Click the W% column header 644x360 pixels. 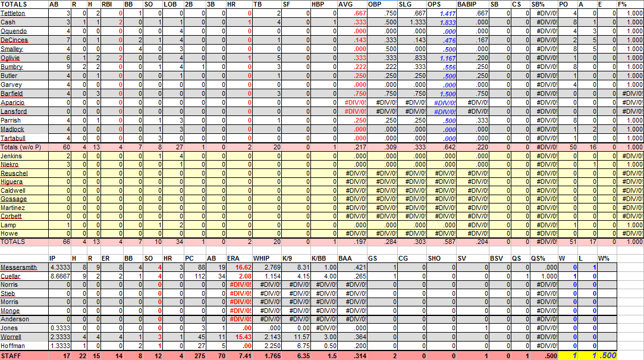coord(606,258)
